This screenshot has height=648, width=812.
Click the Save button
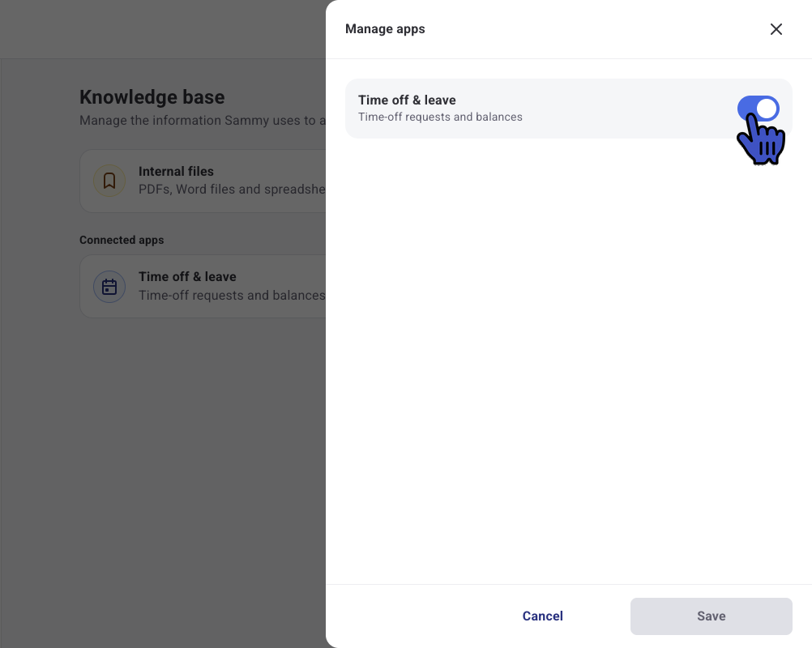point(711,616)
